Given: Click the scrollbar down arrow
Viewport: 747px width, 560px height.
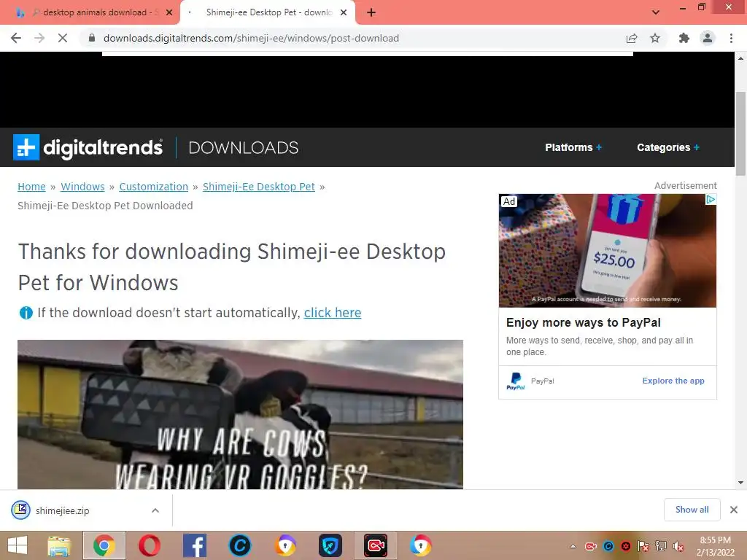Looking at the screenshot, I should pyautogui.click(x=740, y=483).
